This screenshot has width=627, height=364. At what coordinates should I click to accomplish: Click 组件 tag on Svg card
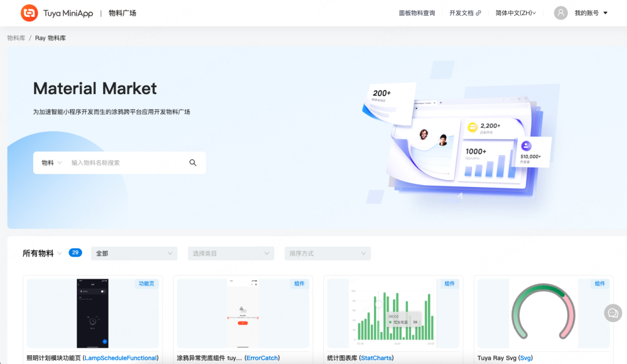pos(600,284)
